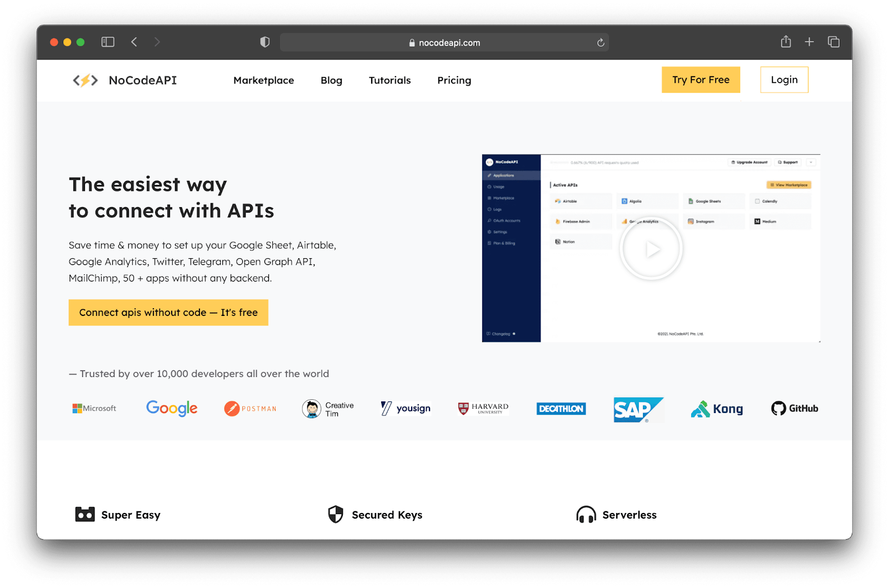The image size is (889, 588).
Task: Open the Pricing page
Action: point(454,81)
